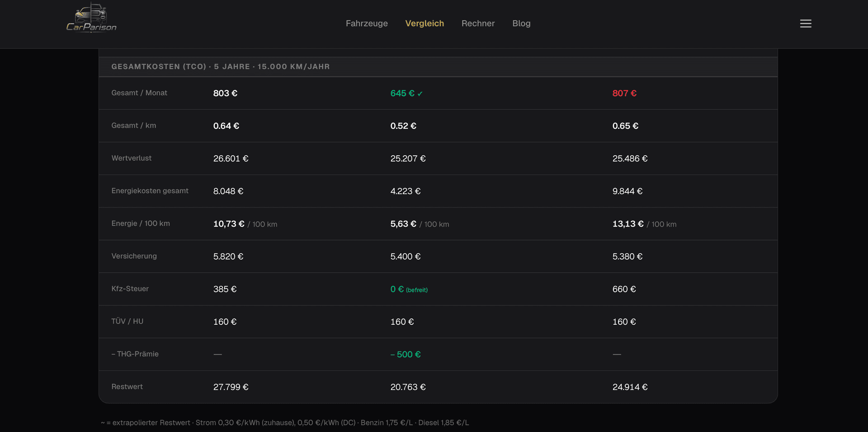Click the 5.400 € Versicherung value
The image size is (868, 432).
click(x=406, y=256)
